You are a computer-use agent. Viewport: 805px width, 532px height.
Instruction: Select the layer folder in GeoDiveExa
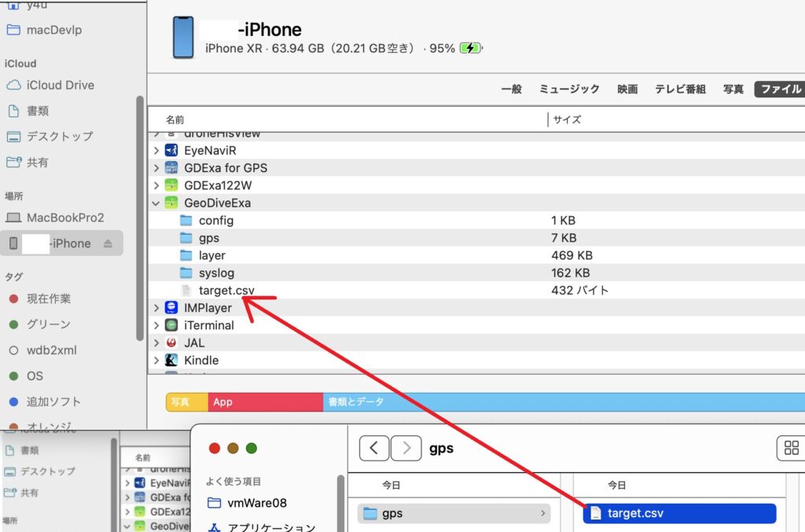click(x=212, y=255)
